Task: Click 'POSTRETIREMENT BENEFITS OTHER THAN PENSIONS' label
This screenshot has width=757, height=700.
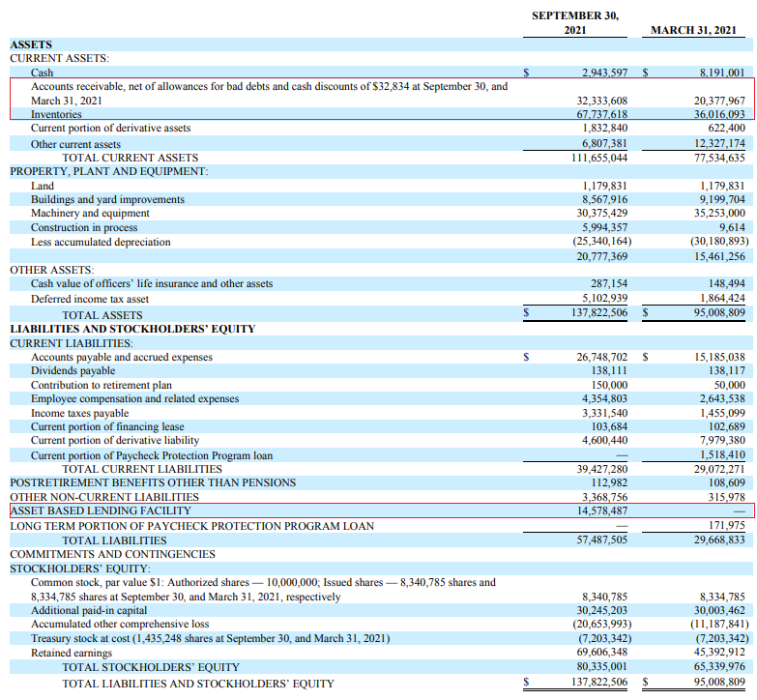Action: (153, 482)
